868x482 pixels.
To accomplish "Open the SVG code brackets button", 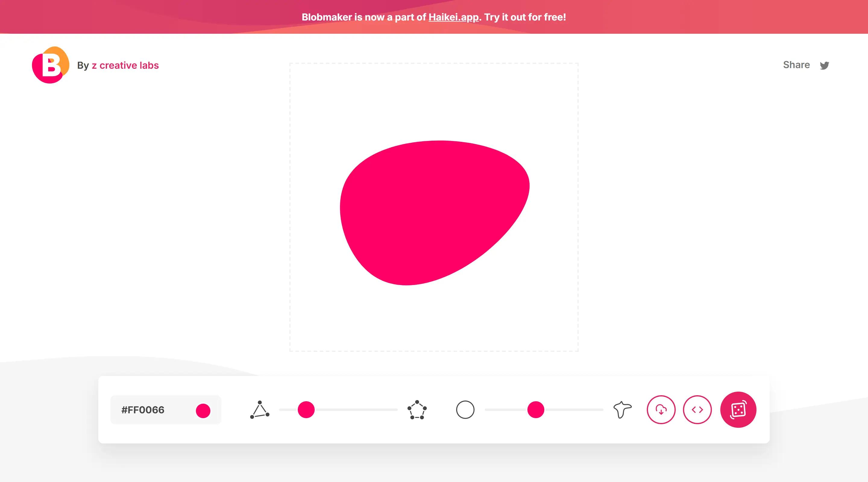I will (697, 410).
